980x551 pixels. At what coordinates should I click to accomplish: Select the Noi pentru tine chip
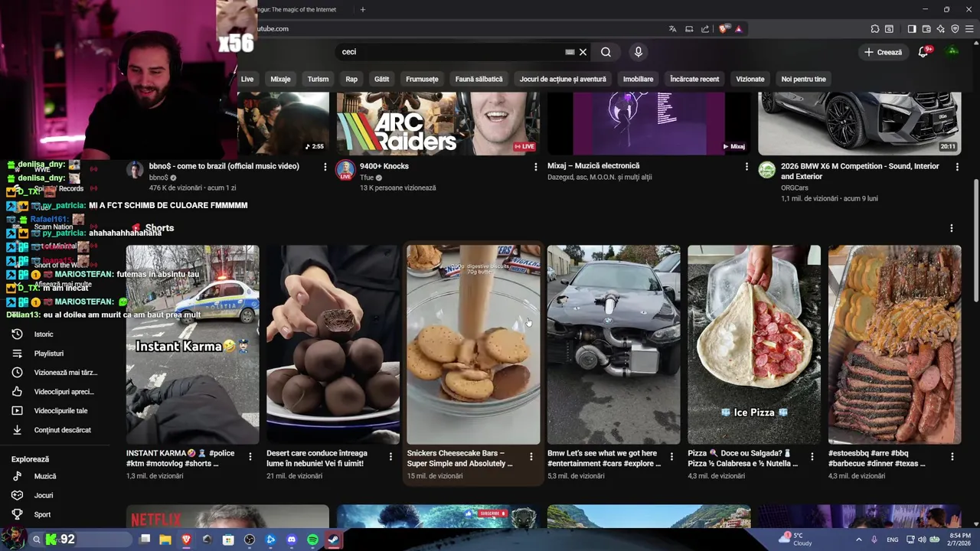(803, 79)
